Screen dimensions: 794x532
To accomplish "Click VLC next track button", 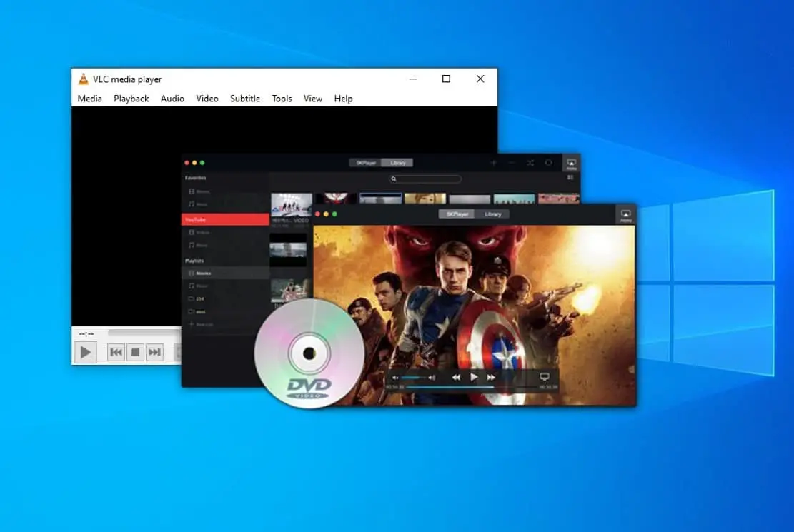I will click(154, 352).
